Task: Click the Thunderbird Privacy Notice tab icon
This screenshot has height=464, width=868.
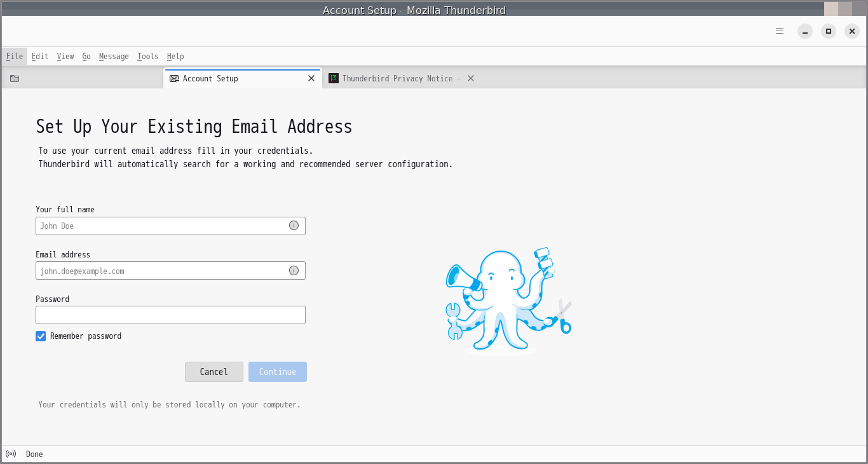Action: [x=334, y=79]
